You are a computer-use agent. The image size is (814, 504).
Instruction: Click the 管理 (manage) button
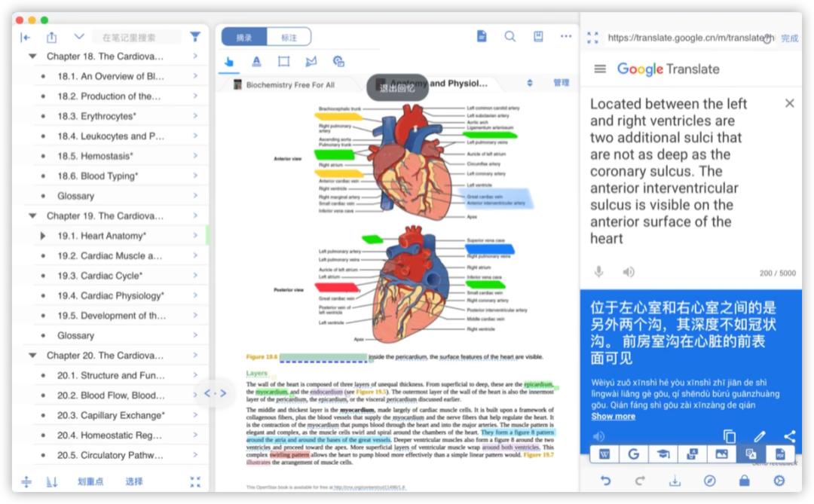(x=562, y=83)
